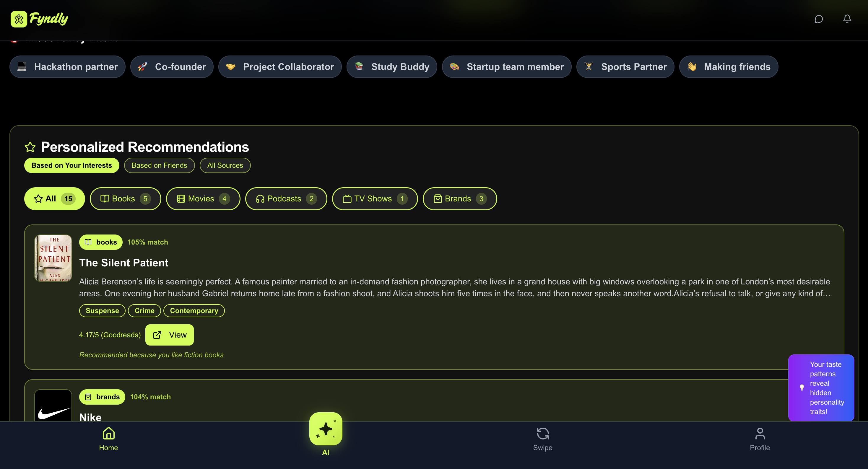Go to the Home tab

click(108, 439)
